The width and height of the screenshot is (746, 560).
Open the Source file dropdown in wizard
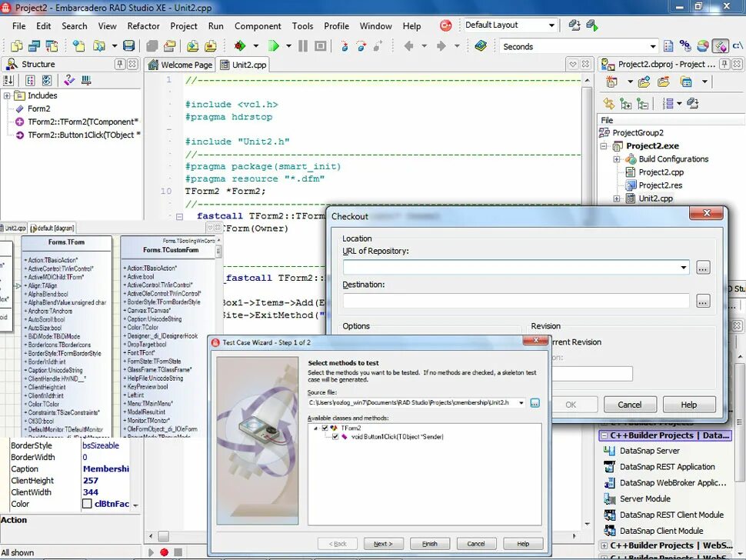pyautogui.click(x=521, y=403)
